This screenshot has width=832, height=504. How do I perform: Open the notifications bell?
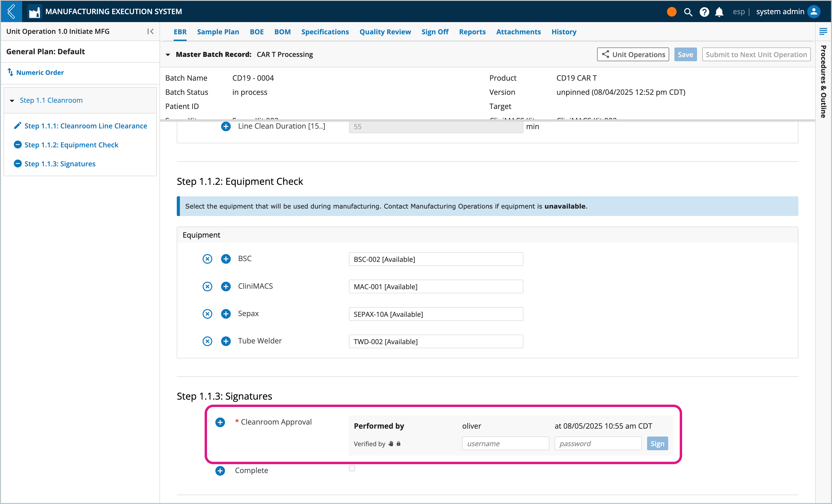pyautogui.click(x=719, y=12)
